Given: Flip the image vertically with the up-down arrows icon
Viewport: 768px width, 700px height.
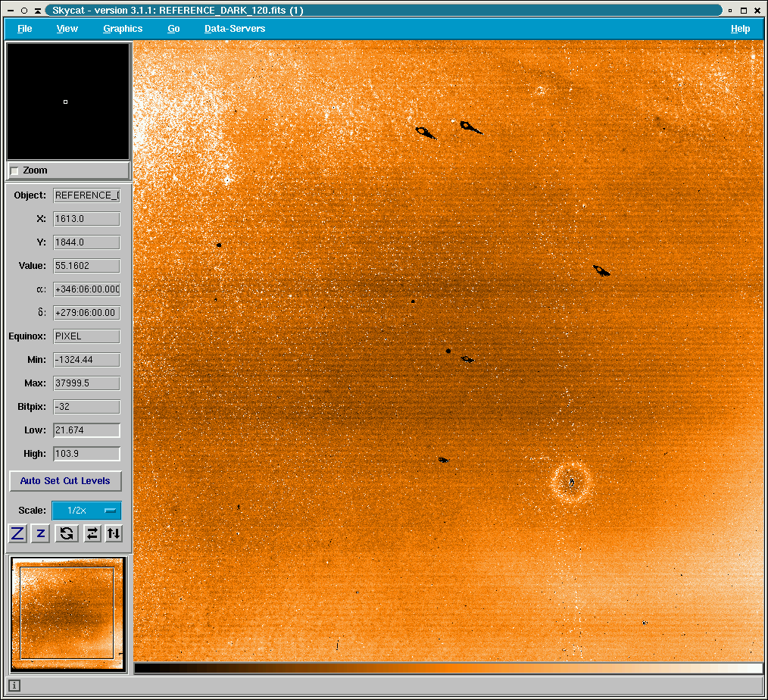Looking at the screenshot, I should pos(113,533).
